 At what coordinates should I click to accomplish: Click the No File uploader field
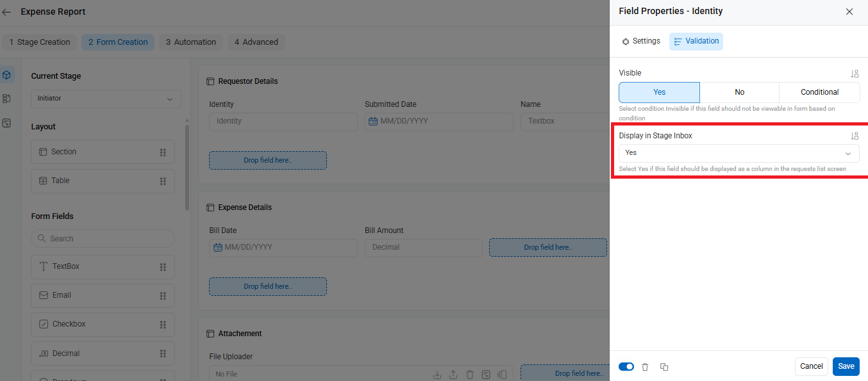[361, 374]
